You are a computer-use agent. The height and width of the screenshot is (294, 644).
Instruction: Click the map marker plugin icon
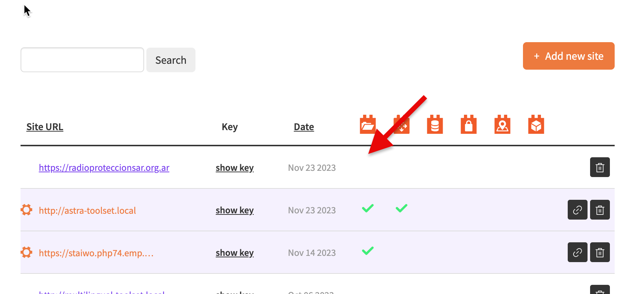[502, 124]
